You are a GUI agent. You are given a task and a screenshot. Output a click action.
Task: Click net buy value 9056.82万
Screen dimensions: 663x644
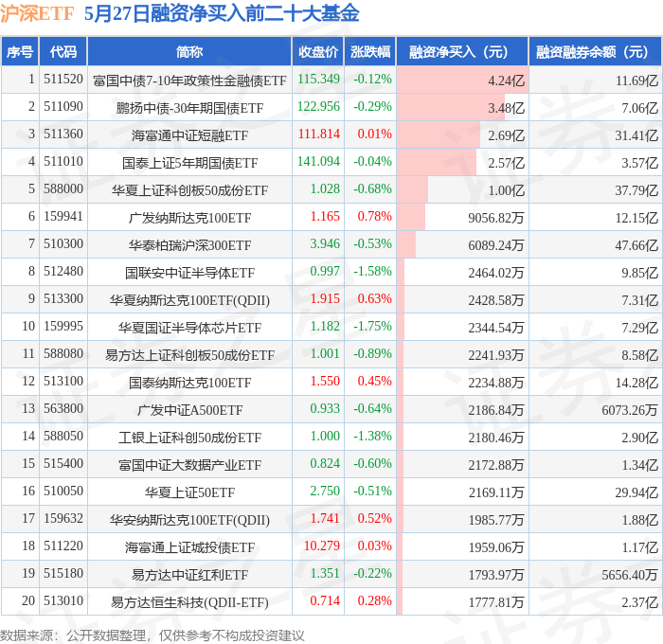495,218
